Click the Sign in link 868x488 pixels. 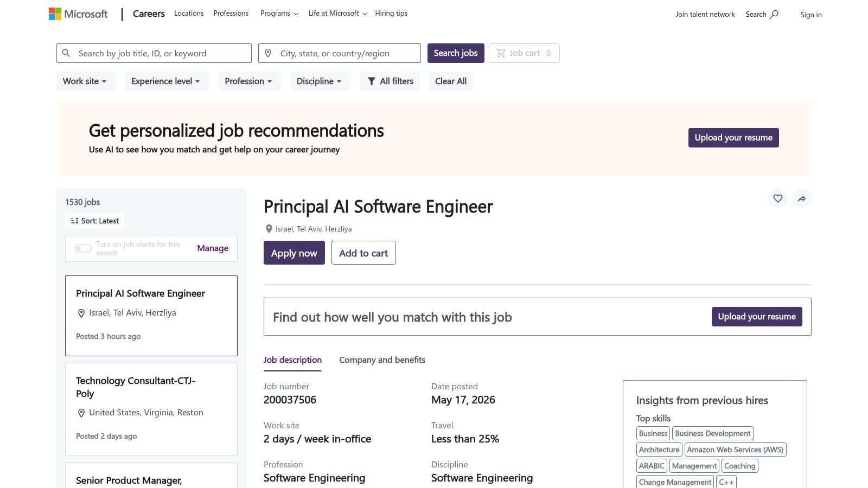tap(811, 15)
